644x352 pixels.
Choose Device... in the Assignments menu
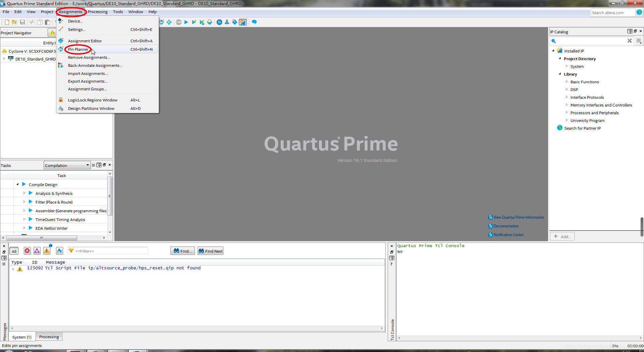[108, 21]
